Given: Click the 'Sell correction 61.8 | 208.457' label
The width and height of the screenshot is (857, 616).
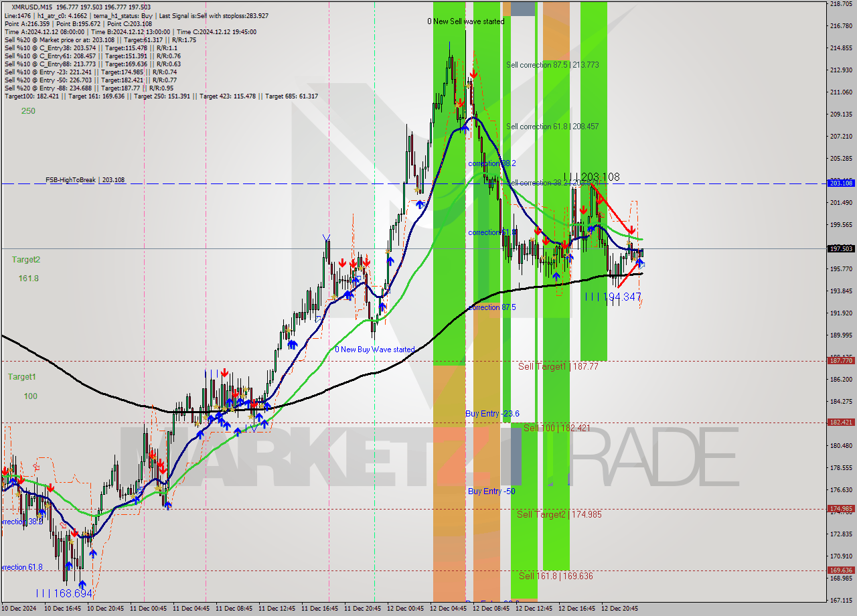Looking at the screenshot, I should click(x=552, y=127).
